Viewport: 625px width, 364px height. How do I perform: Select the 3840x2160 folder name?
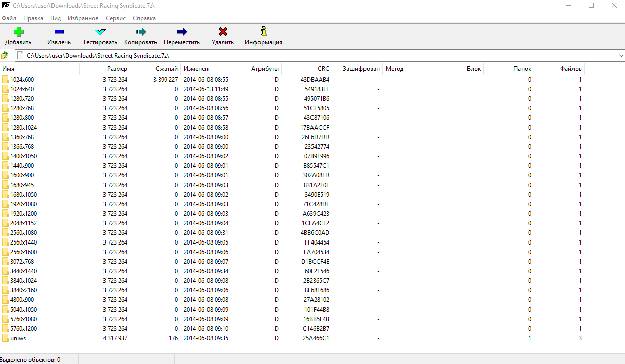coord(23,290)
